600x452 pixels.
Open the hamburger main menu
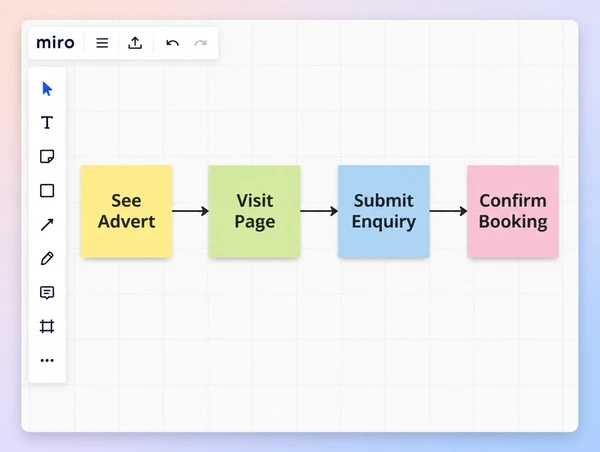point(102,43)
